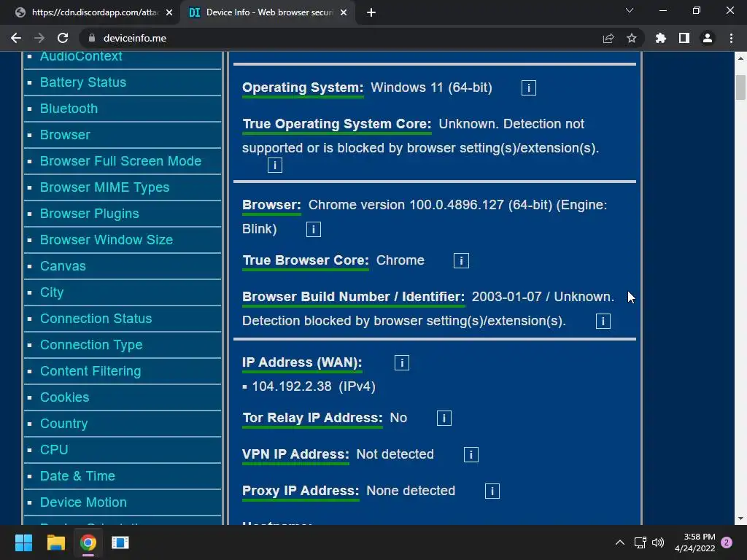The image size is (747, 560).
Task: Open Chrome extensions puzzle icon
Action: [661, 38]
